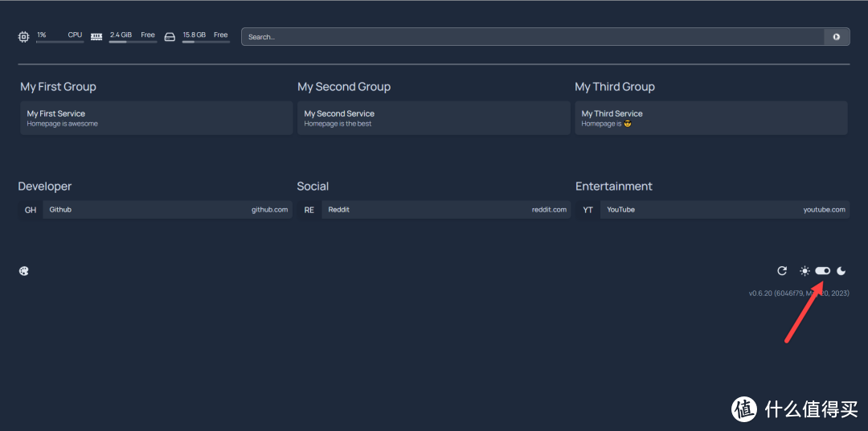The height and width of the screenshot is (431, 868).
Task: Click the refresh icon
Action: tap(782, 271)
